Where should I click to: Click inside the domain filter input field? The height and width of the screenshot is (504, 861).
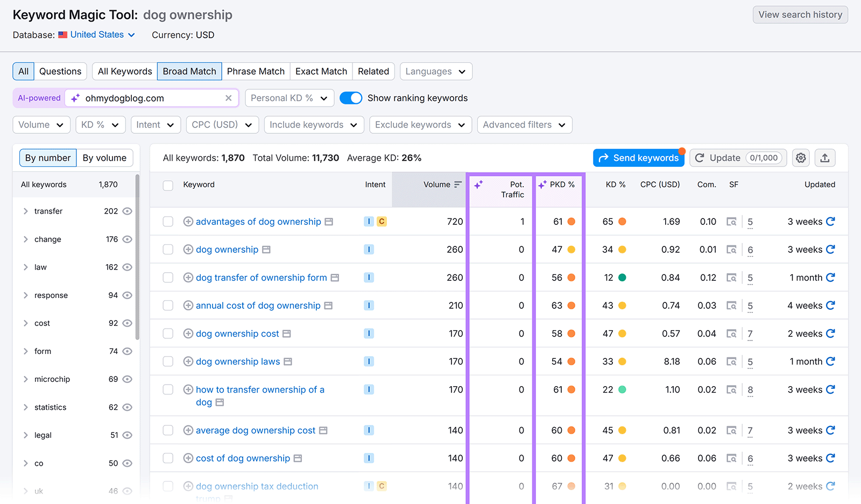(x=151, y=98)
